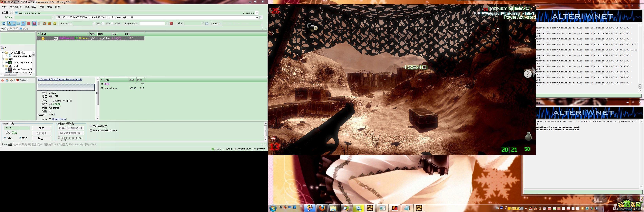Open the 服务器列表 menu
This screenshot has width=644, height=212.
tap(15, 7)
